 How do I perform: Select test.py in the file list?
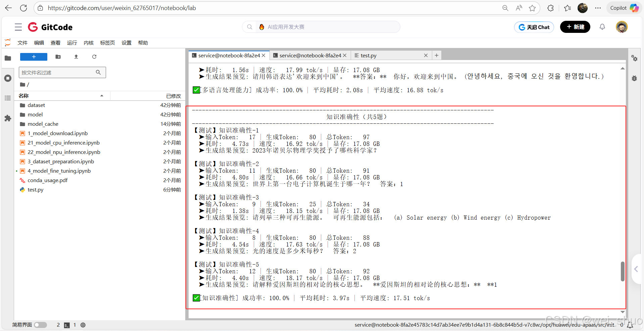[100, 190]
